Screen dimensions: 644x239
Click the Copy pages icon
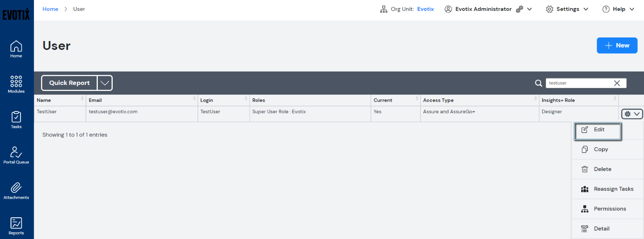[x=585, y=149]
